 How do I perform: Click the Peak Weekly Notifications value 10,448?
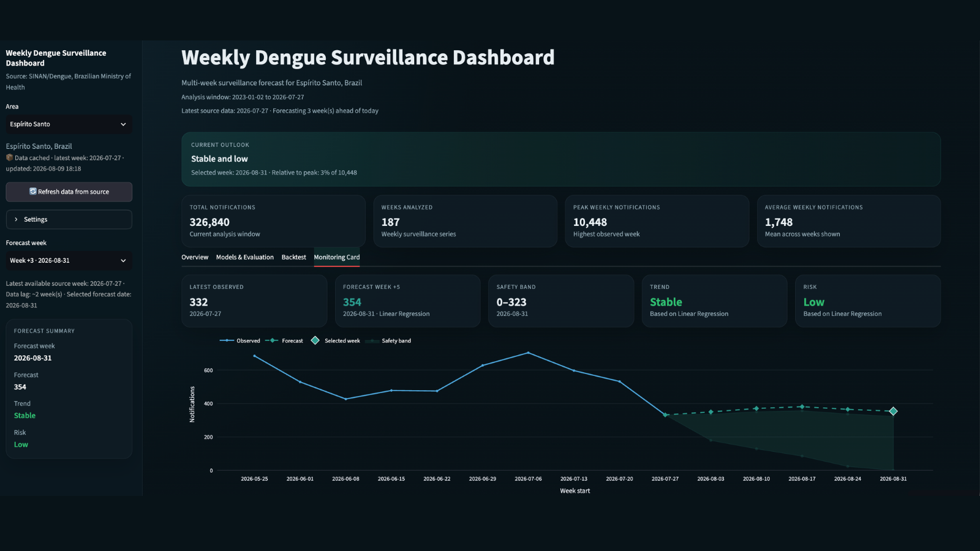[x=590, y=222]
